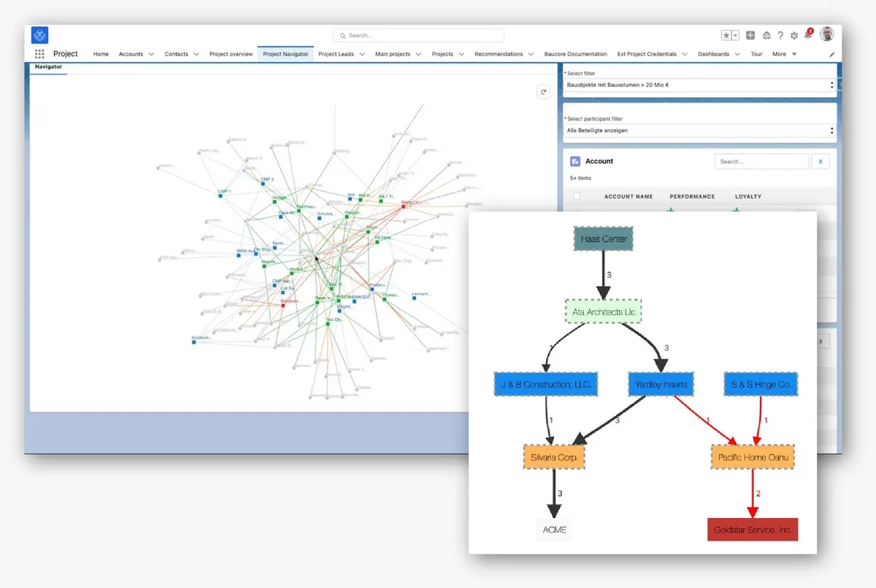
Task: Open the Favorites star icon
Action: click(726, 35)
